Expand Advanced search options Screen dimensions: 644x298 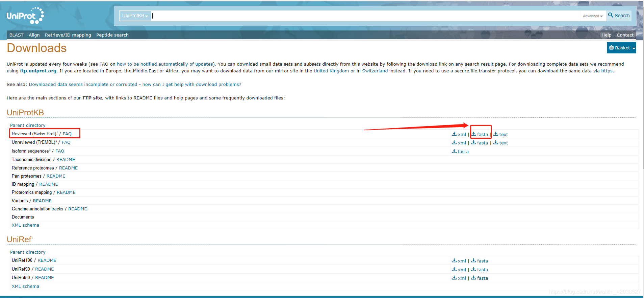593,16
